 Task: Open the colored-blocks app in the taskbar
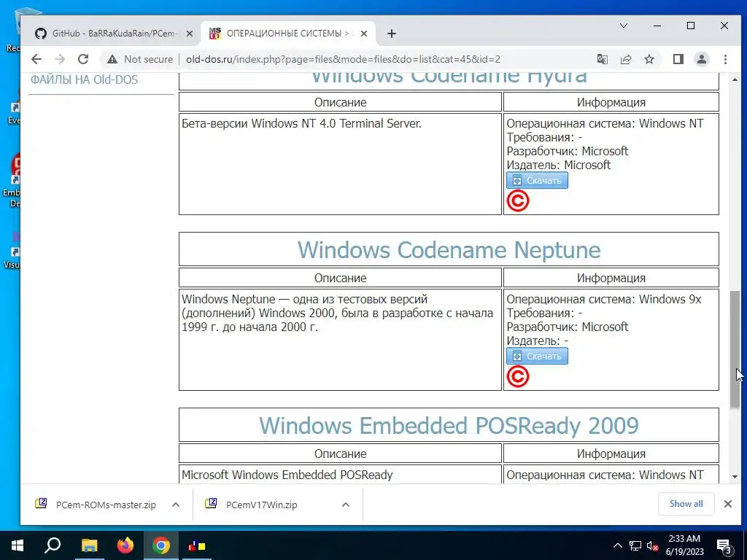pos(197,545)
